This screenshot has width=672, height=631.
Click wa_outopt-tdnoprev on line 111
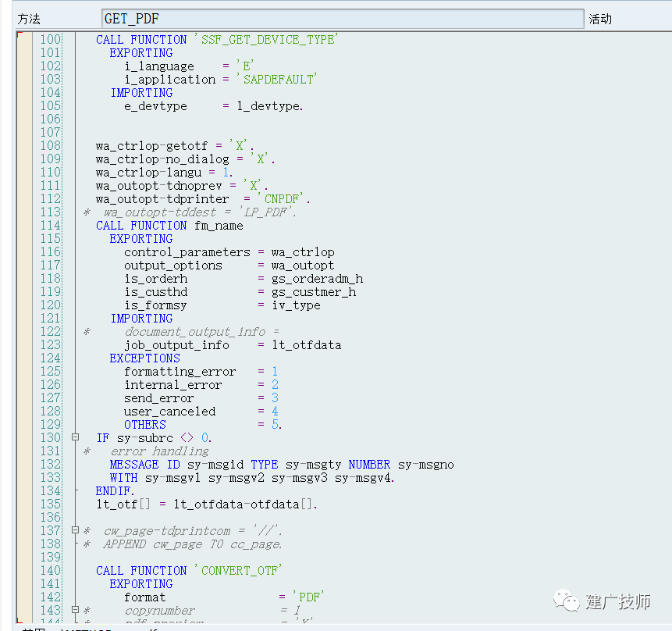(x=159, y=186)
